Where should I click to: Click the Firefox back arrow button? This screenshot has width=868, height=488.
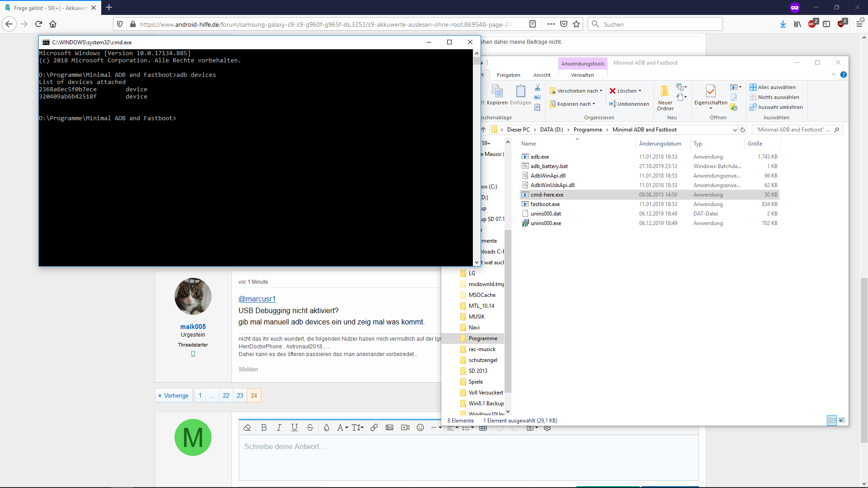[9, 24]
